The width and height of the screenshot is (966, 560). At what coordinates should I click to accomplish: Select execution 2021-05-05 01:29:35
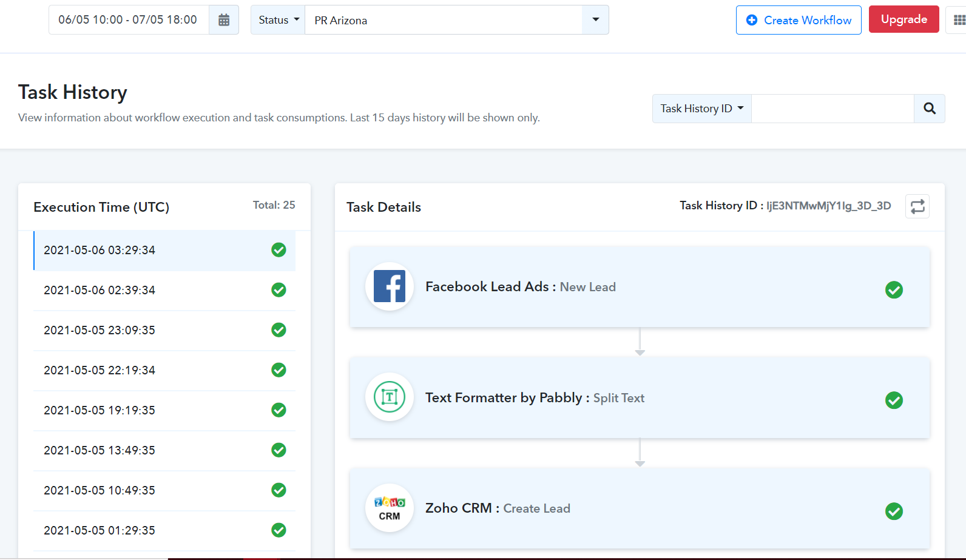[164, 530]
